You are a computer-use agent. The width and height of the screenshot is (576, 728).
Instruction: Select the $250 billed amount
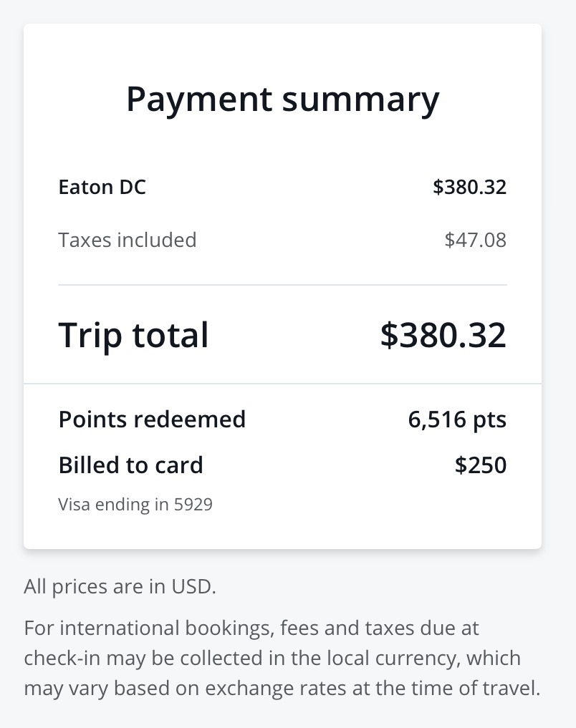click(481, 465)
